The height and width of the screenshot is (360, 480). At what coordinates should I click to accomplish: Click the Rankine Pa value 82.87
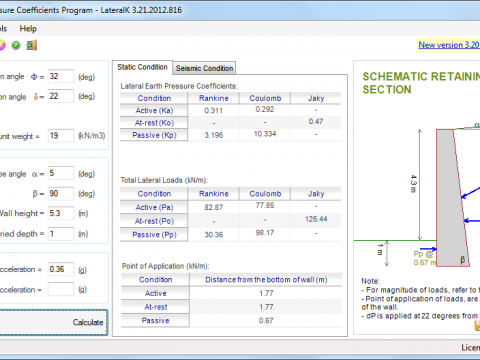coord(213,207)
